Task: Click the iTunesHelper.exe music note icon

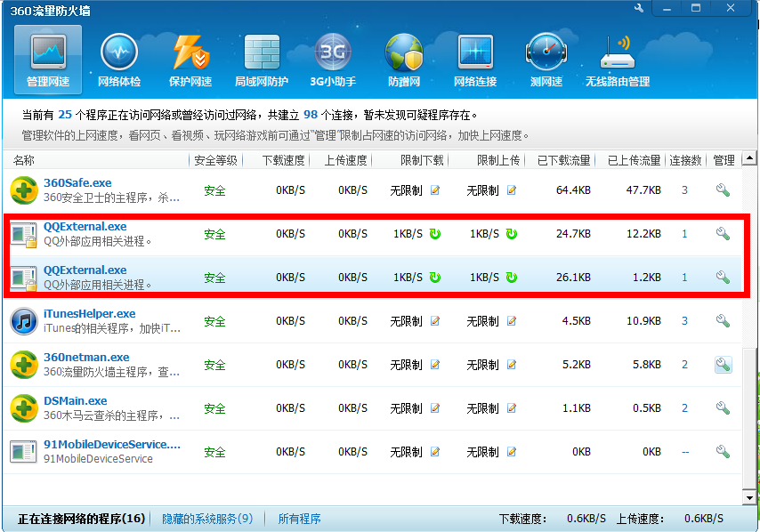Action: coord(24,321)
